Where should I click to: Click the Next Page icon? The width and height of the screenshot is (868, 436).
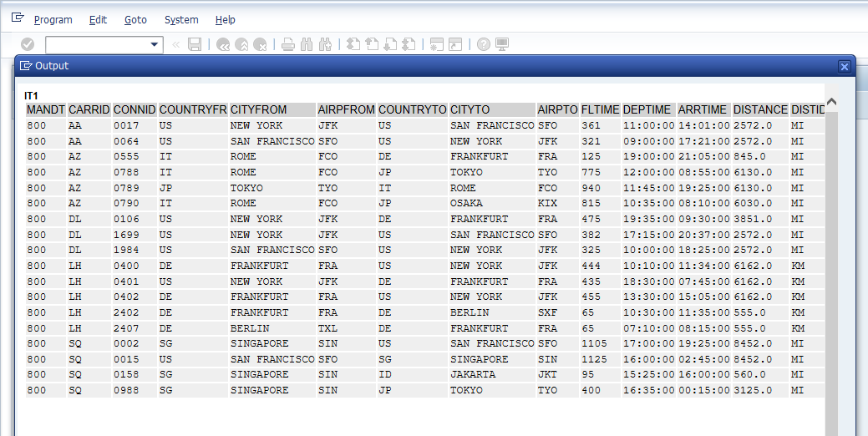tap(390, 44)
